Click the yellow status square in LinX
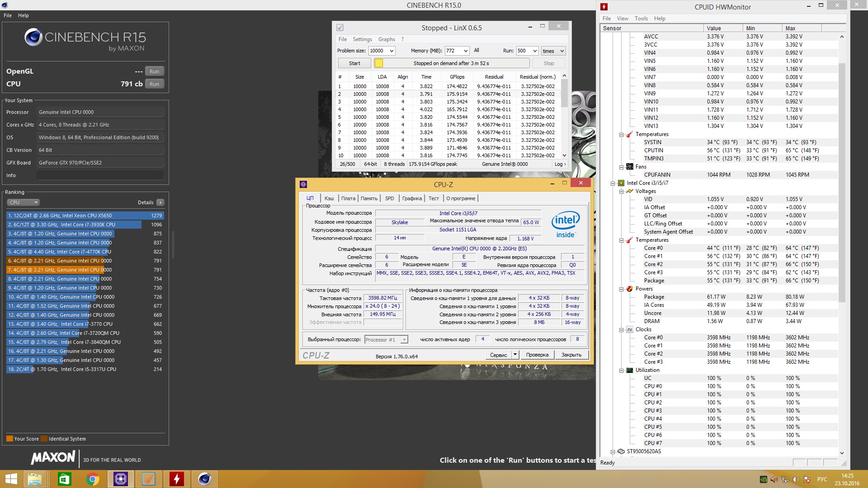868x488 pixels. [x=379, y=63]
